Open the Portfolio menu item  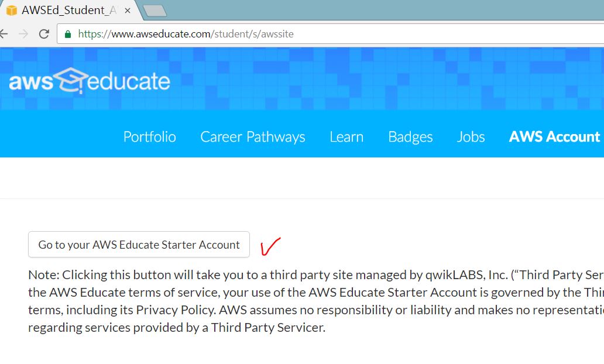(x=149, y=137)
